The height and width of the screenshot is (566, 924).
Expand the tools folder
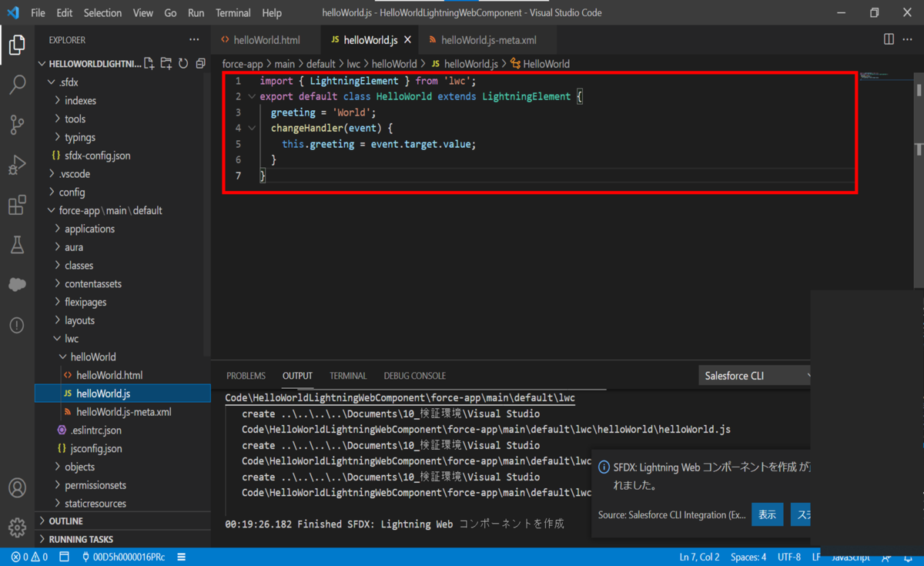coord(75,119)
